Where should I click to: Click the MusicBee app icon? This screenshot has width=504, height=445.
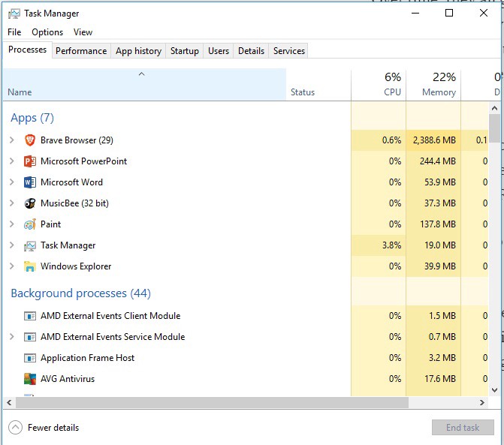tap(30, 203)
